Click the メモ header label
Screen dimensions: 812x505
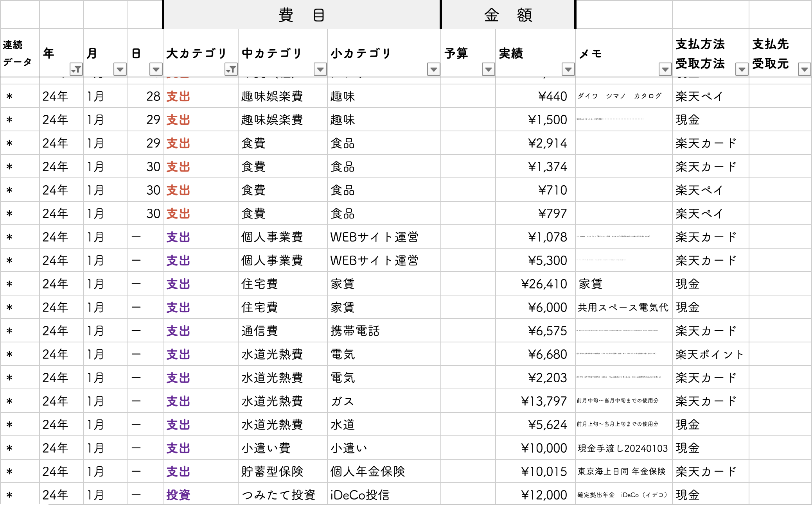(x=590, y=54)
